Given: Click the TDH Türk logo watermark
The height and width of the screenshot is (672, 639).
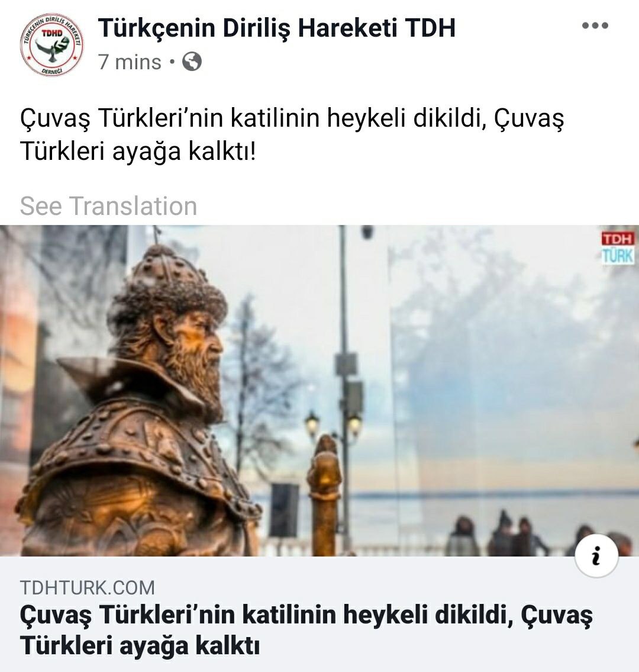Looking at the screenshot, I should click(618, 247).
